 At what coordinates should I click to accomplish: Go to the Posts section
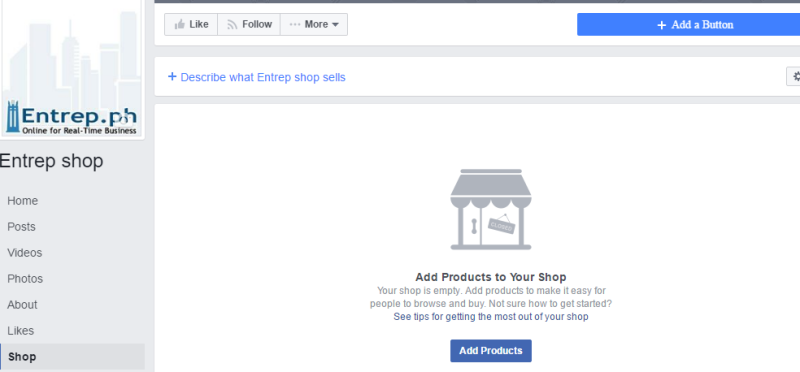[x=21, y=227]
